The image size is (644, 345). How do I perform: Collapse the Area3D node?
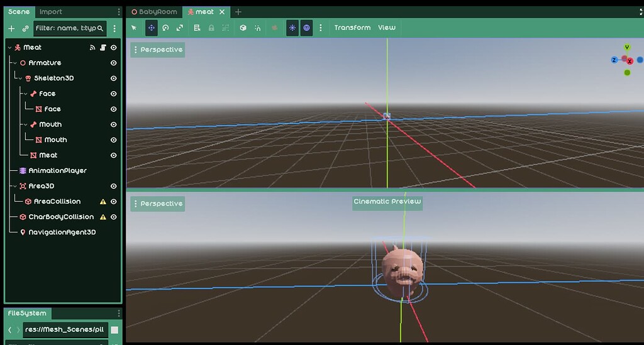pos(15,186)
